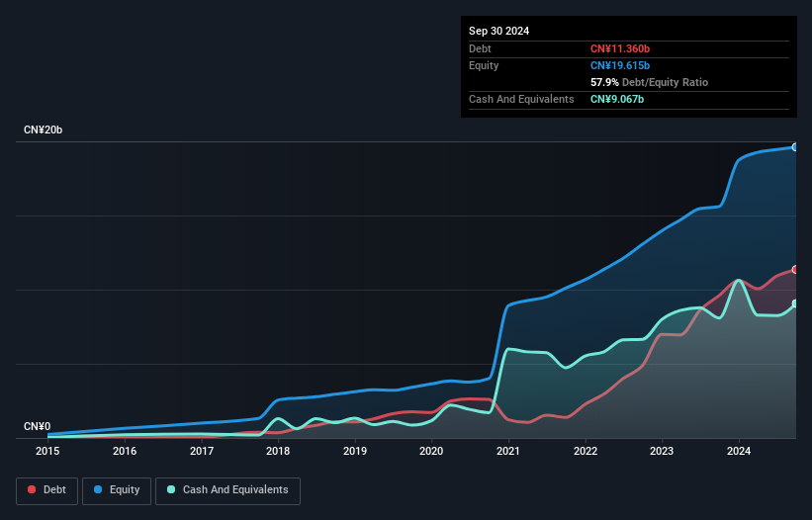This screenshot has height=520, width=812.
Task: Click the 2018 x-axis label
Action: pos(278,451)
